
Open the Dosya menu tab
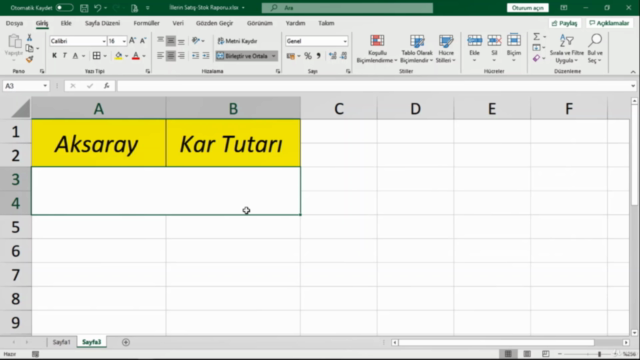14,23
